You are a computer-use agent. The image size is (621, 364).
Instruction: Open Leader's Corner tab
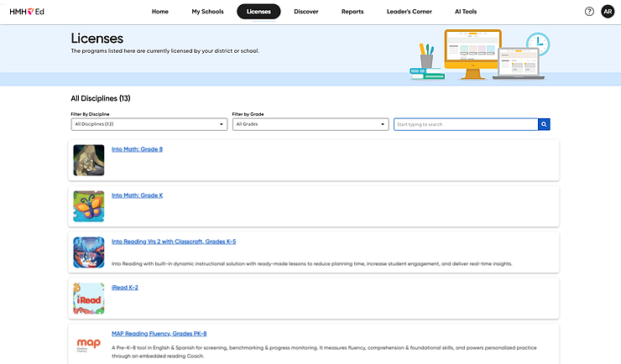click(410, 12)
